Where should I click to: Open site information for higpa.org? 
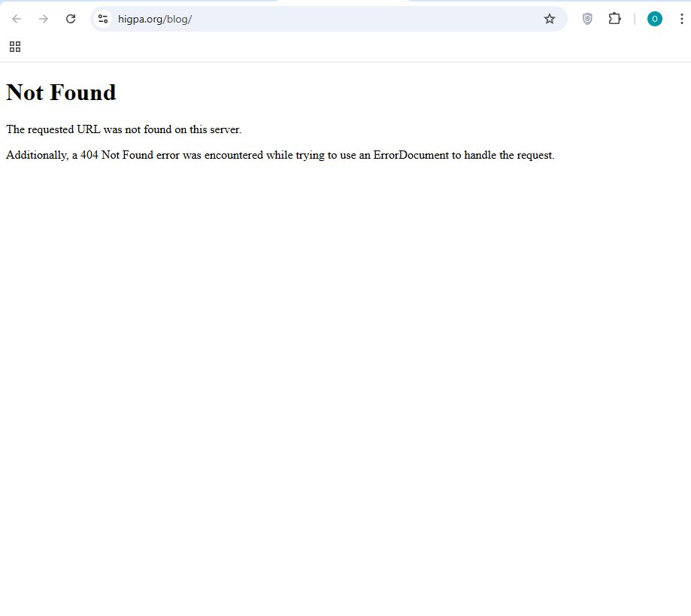(x=103, y=19)
